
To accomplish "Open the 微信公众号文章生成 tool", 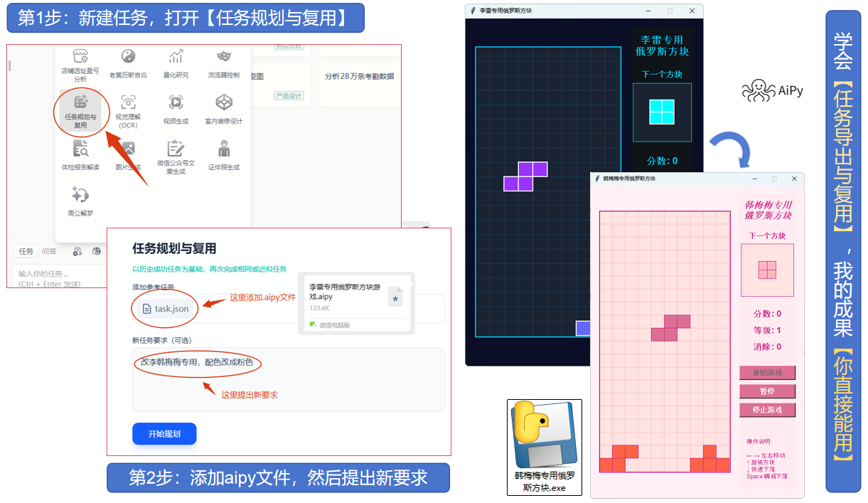I will tap(176, 149).
